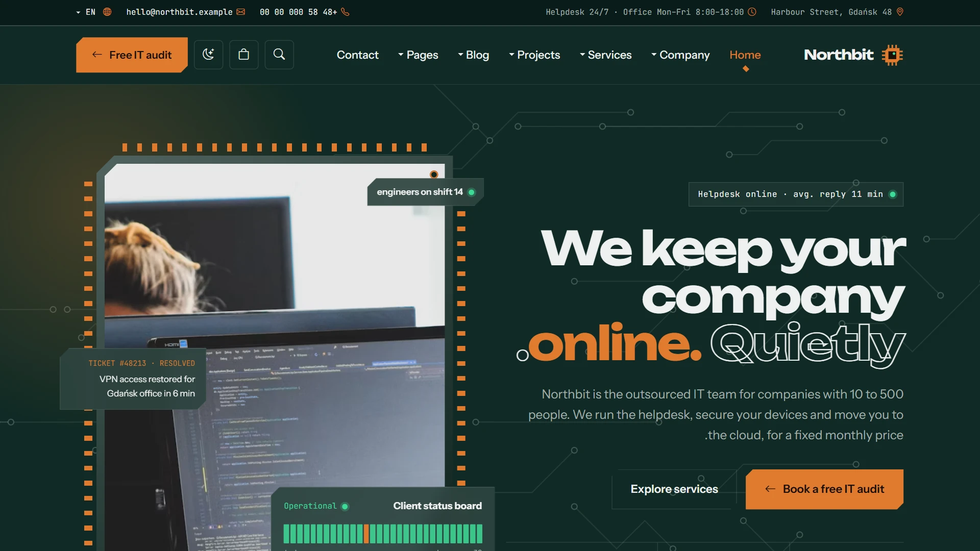Viewport: 980px width, 551px height.
Task: Click the envelope email icon
Action: 241,12
